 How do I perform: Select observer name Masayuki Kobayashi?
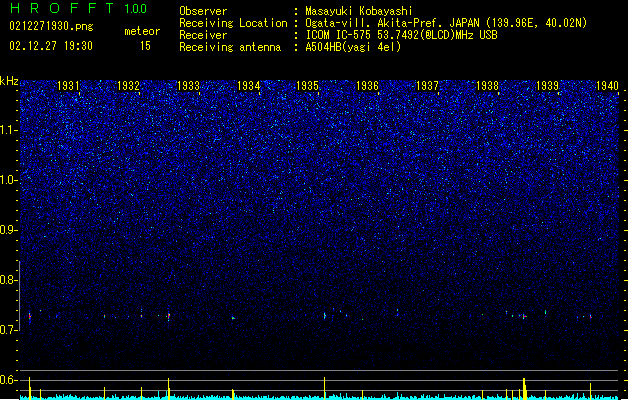pyautogui.click(x=359, y=11)
